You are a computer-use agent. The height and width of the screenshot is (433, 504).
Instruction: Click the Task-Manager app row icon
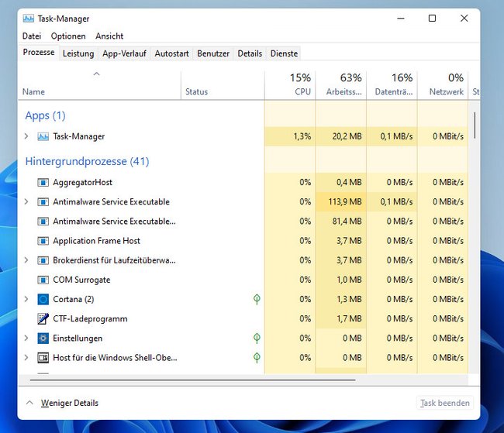[x=43, y=136]
